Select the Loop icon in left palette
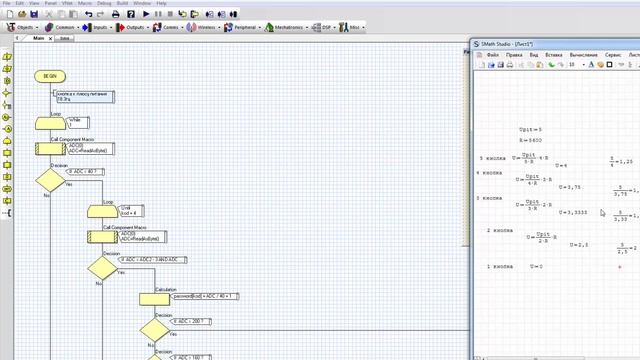The image size is (640, 360). (7, 141)
